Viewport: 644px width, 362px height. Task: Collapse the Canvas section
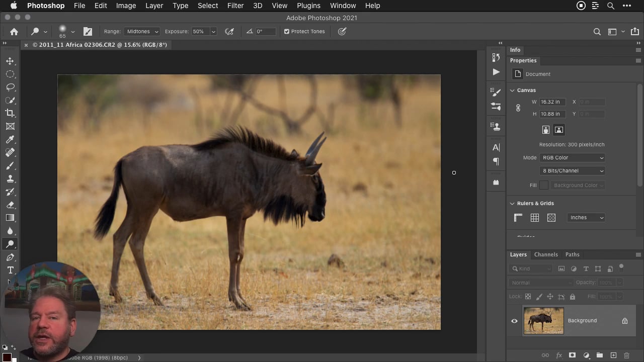tap(512, 90)
